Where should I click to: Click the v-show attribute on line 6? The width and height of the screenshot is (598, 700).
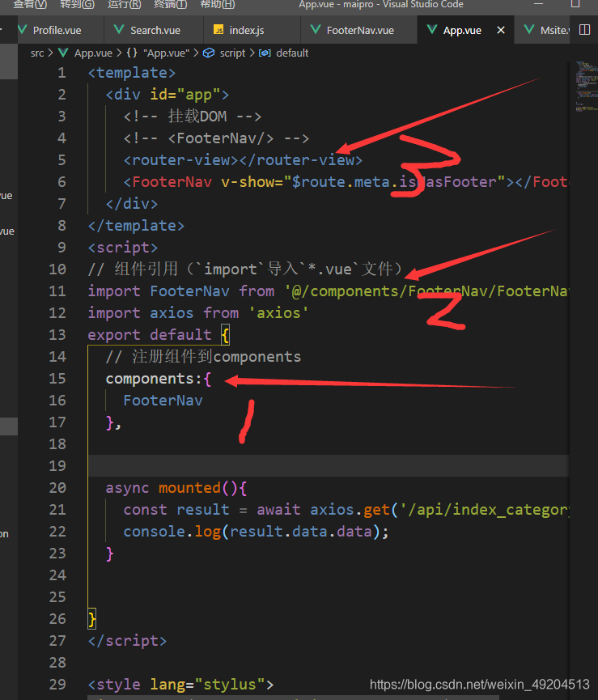tap(252, 182)
